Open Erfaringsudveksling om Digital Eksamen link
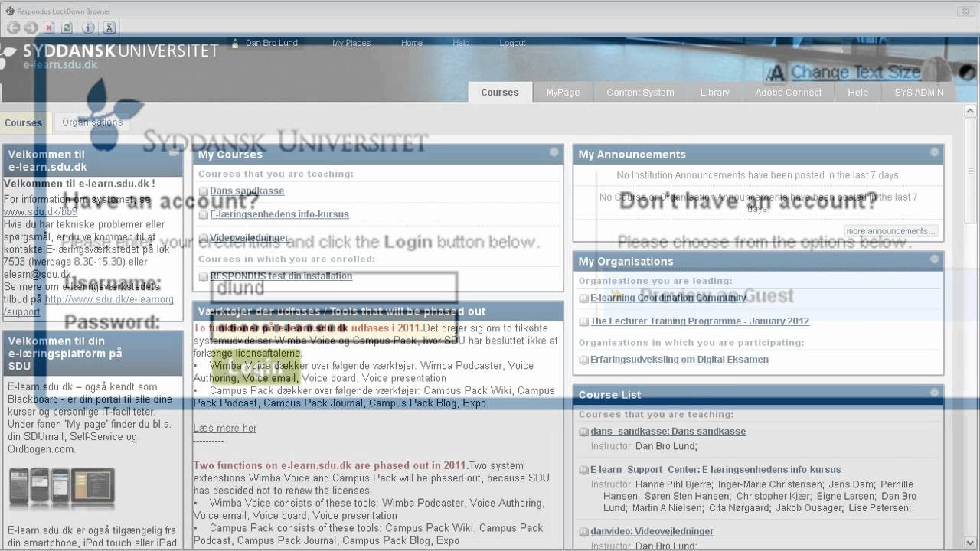Image resolution: width=980 pixels, height=551 pixels. click(679, 360)
